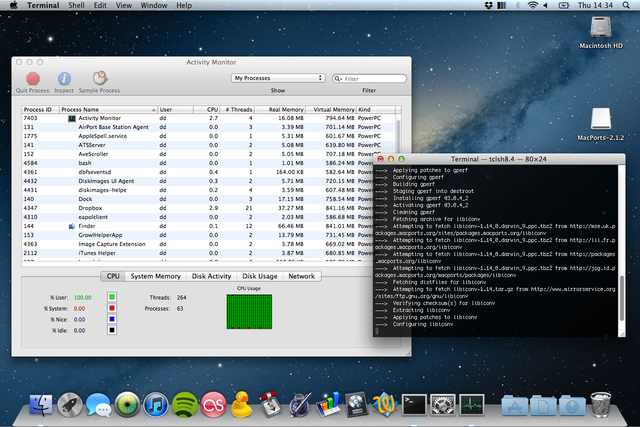Open the Applications folder stack in Dock

click(x=514, y=405)
